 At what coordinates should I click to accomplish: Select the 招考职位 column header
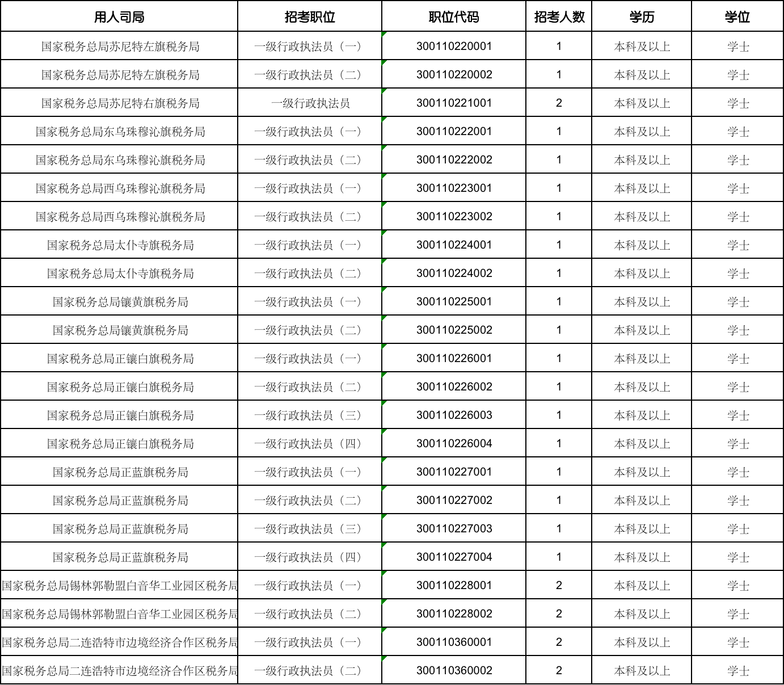pyautogui.click(x=310, y=17)
